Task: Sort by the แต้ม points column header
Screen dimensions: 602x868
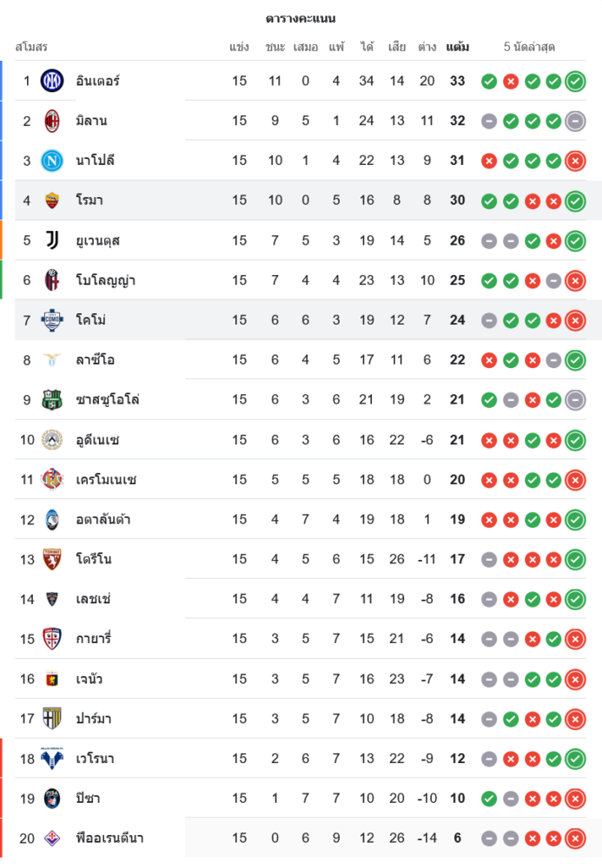Action: click(458, 47)
